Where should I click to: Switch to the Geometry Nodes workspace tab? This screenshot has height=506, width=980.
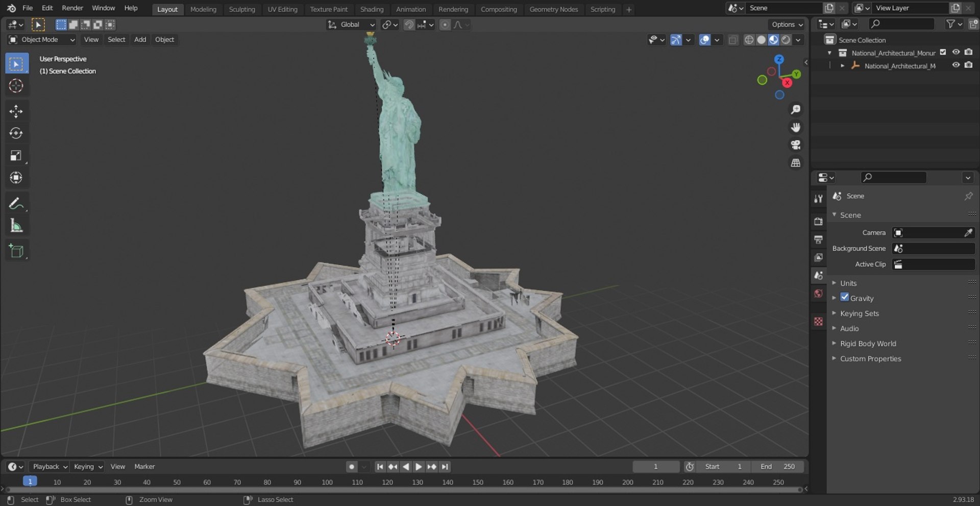(554, 9)
